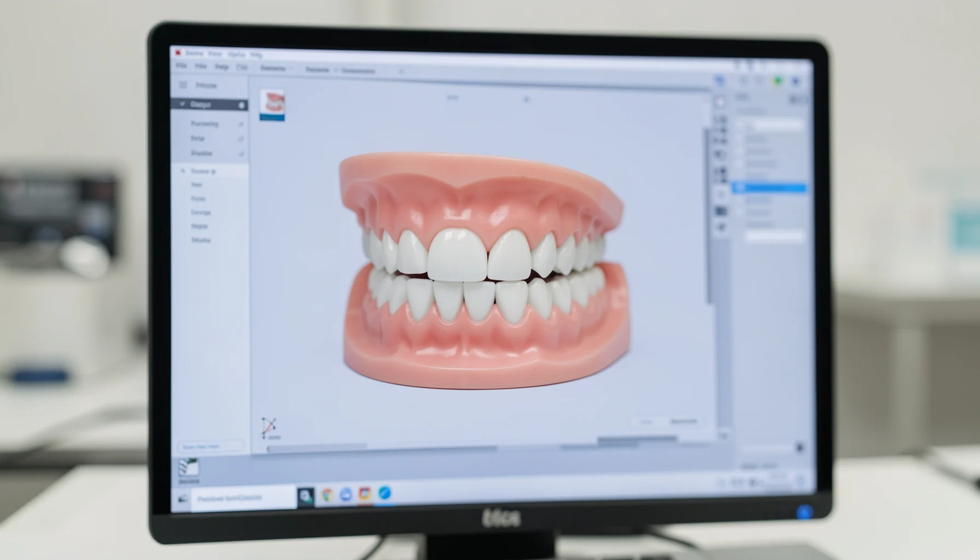The height and width of the screenshot is (560, 980).
Task: Click the round icon on the highlighted sidebar header
Action: (241, 105)
